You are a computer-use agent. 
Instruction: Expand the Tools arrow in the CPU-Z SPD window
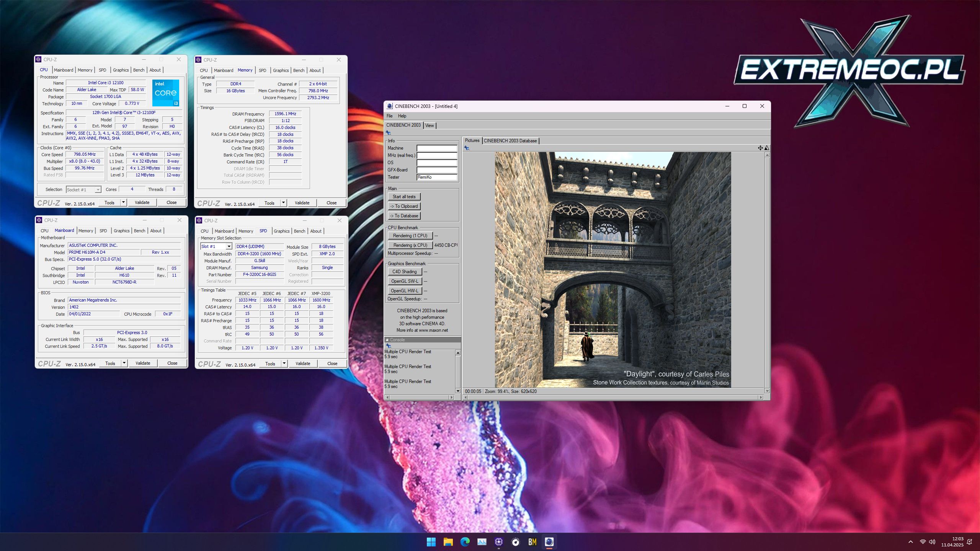284,364
